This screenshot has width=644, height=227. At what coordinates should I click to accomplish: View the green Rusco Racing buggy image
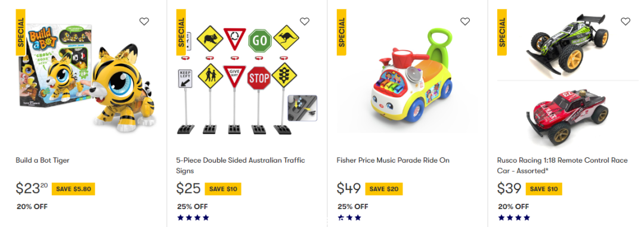(x=568, y=44)
